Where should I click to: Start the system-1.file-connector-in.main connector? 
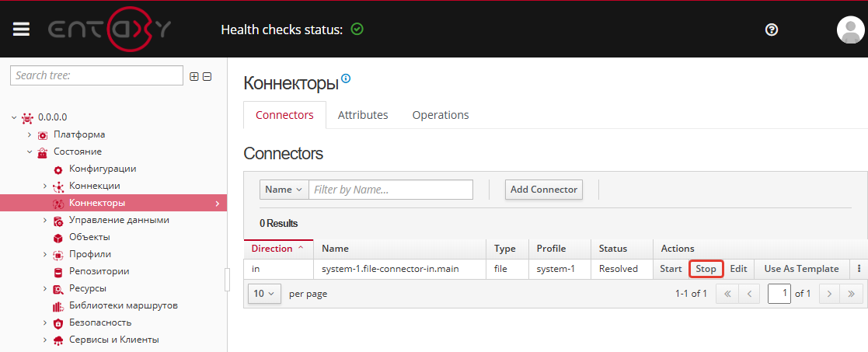tap(671, 269)
